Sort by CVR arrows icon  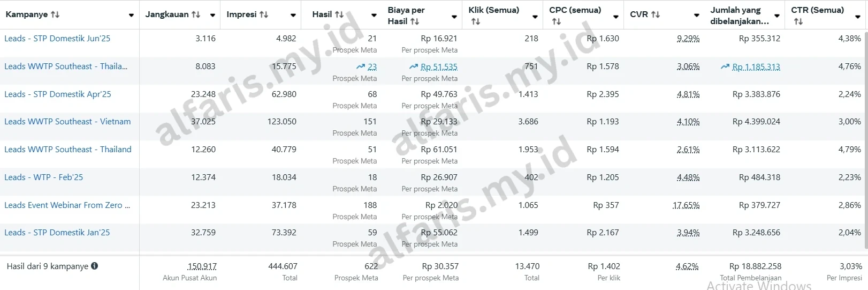pyautogui.click(x=656, y=14)
